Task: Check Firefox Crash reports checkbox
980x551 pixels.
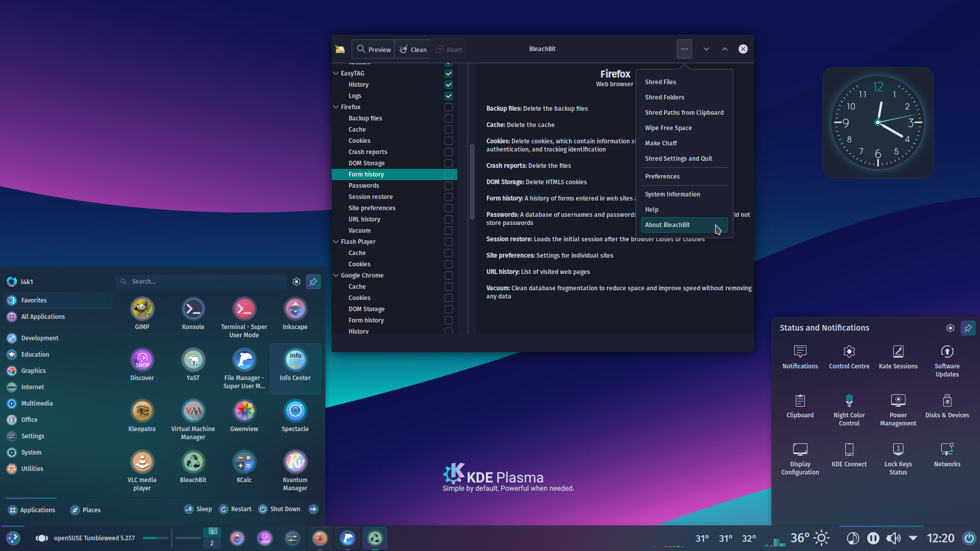Action: (x=448, y=152)
